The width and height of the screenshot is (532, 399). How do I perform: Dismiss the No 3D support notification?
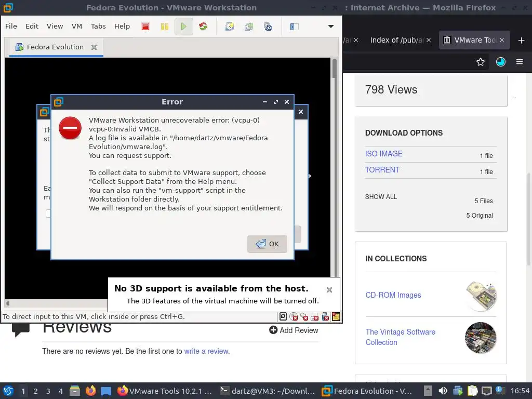329,290
